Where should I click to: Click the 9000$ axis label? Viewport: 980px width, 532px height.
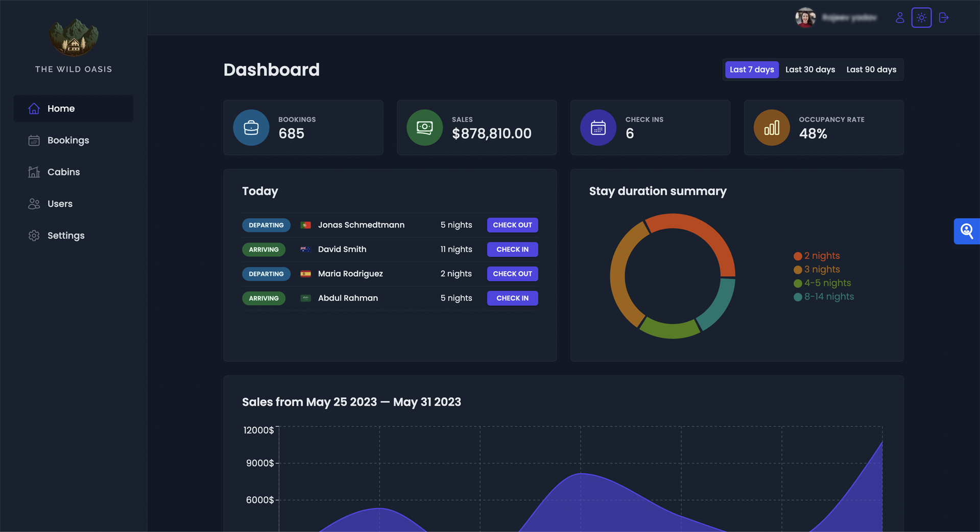[x=260, y=463]
